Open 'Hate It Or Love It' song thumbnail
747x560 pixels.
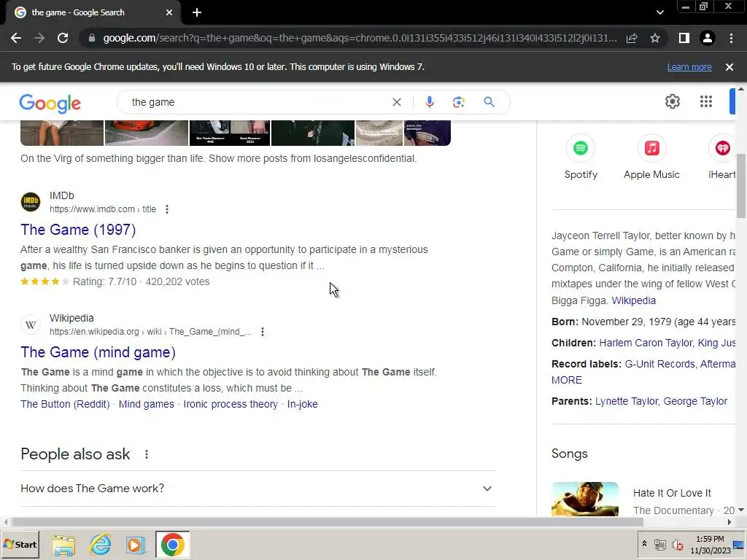[x=584, y=499]
